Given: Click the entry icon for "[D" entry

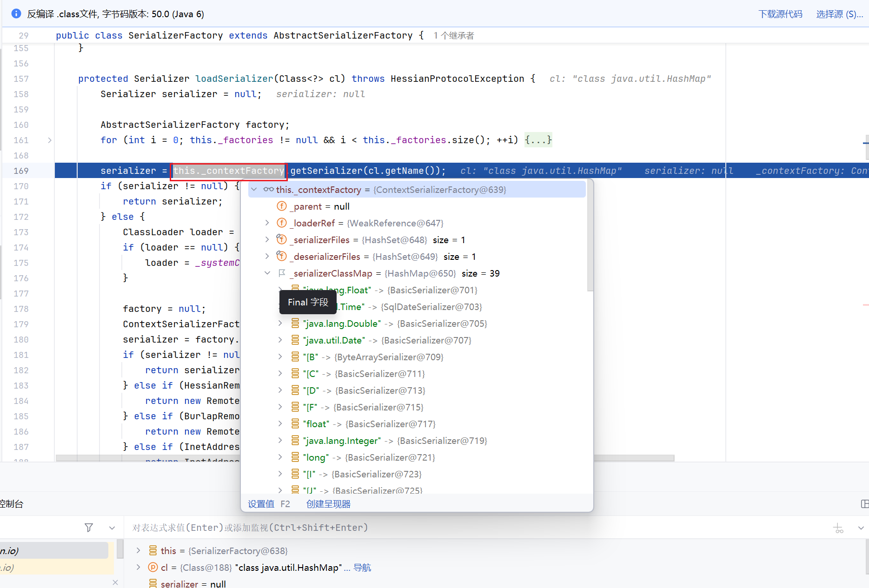Looking at the screenshot, I should tap(295, 390).
